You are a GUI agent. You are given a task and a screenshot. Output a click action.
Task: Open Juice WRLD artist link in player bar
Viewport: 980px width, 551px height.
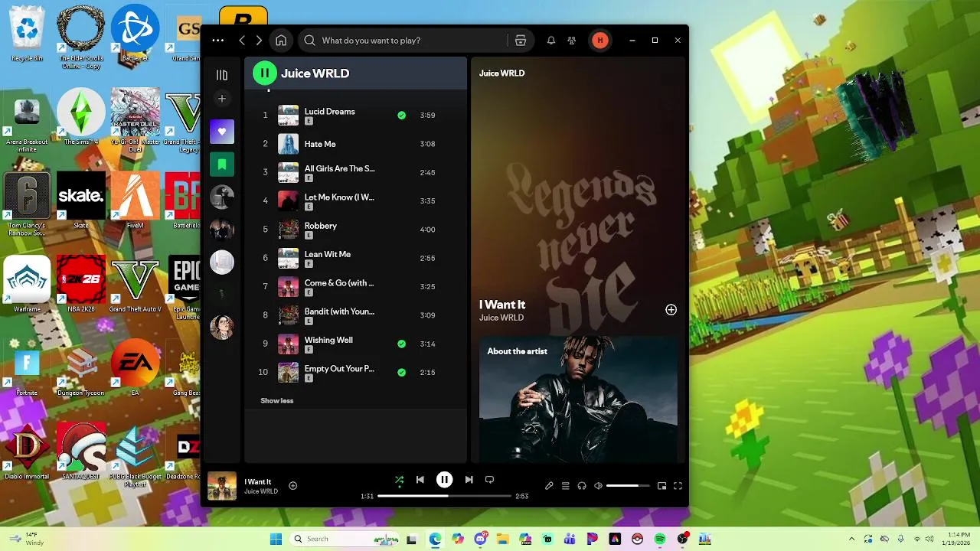(x=261, y=491)
